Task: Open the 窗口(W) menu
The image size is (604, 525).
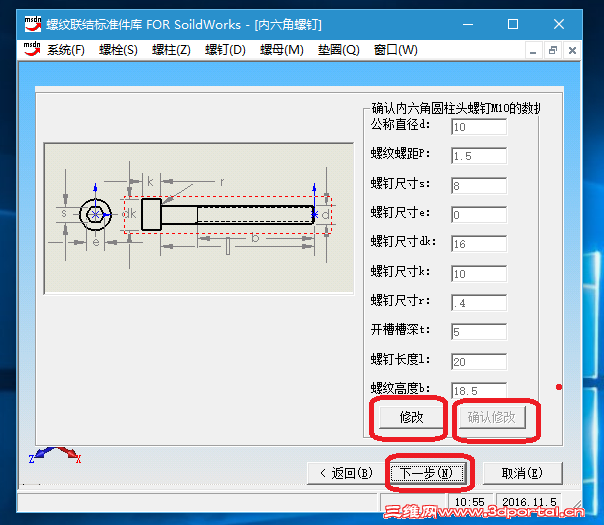Action: point(396,50)
